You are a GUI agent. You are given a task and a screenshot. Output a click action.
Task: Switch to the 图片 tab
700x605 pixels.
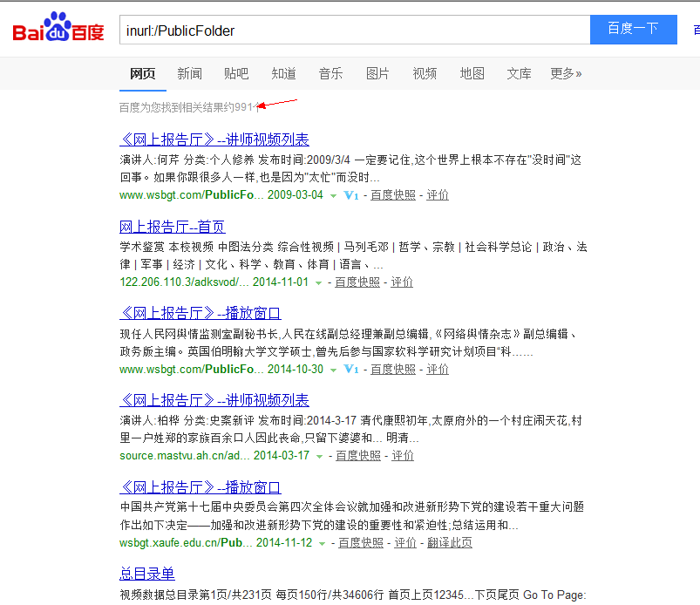pyautogui.click(x=377, y=73)
